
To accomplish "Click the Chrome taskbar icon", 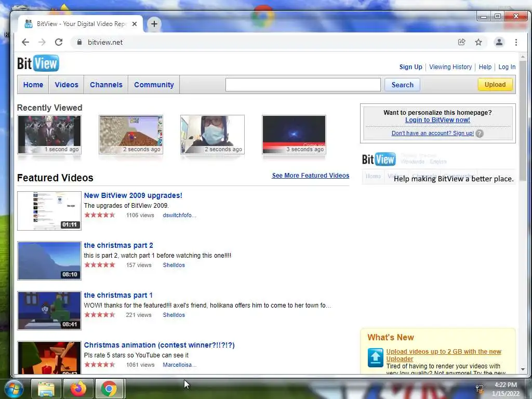I will tap(109, 389).
